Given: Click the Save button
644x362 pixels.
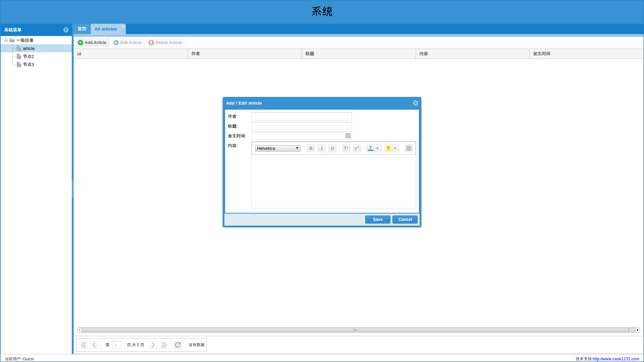Looking at the screenshot, I should 378,220.
